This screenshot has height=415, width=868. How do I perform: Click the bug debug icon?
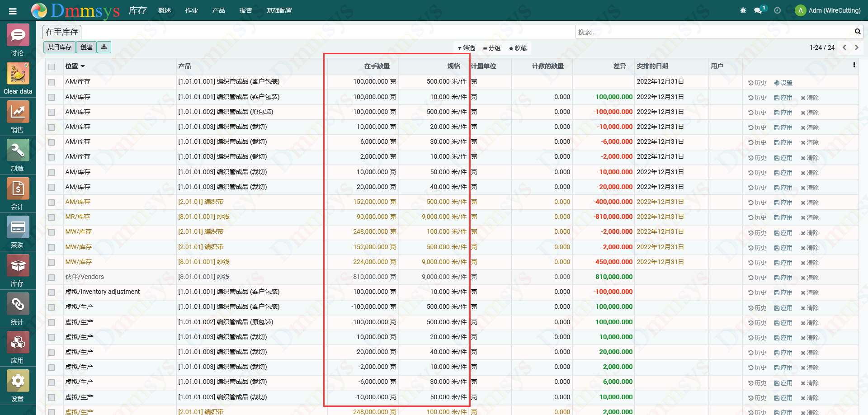(743, 10)
